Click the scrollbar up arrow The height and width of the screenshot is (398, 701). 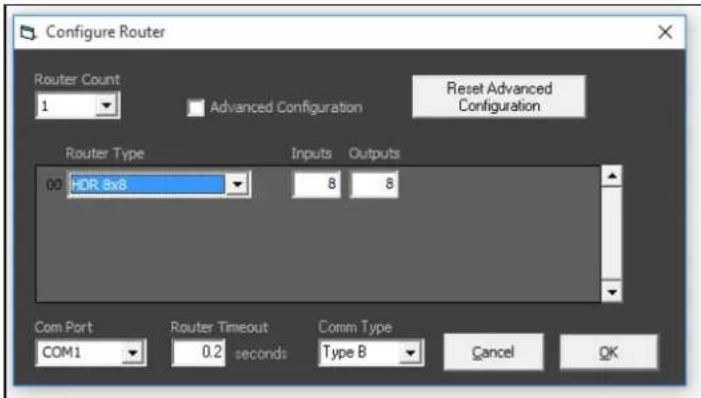point(612,176)
